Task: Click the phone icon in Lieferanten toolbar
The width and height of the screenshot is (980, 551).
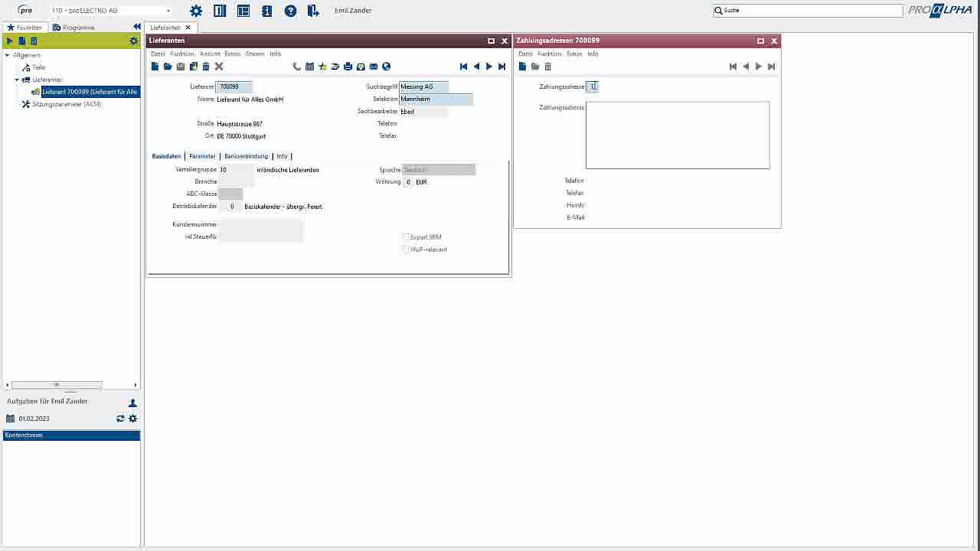Action: pyautogui.click(x=297, y=67)
